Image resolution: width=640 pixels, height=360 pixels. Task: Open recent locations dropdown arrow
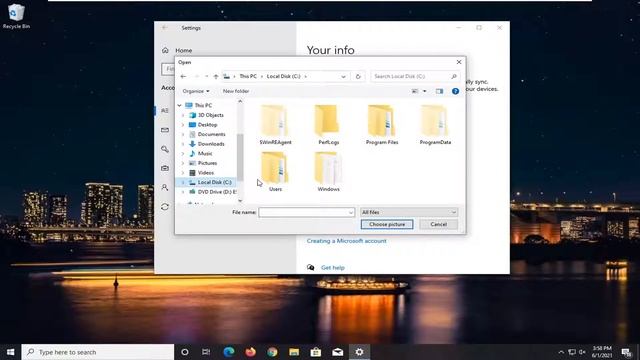(x=207, y=76)
